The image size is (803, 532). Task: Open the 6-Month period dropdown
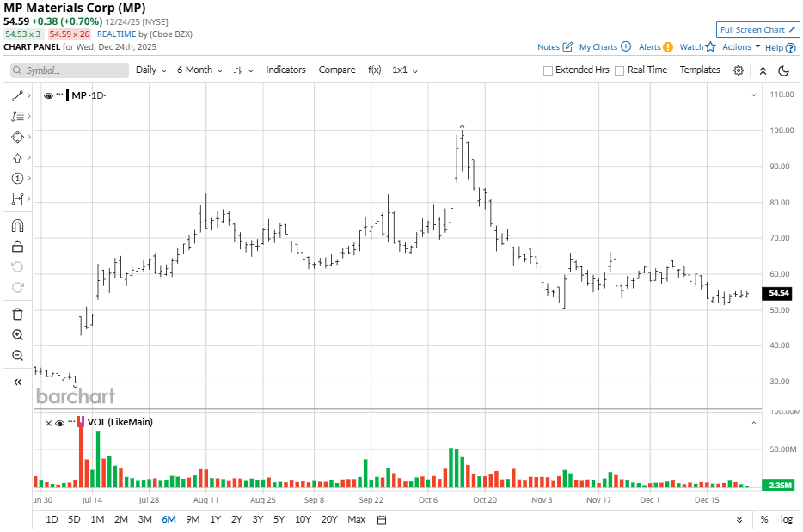click(x=199, y=70)
